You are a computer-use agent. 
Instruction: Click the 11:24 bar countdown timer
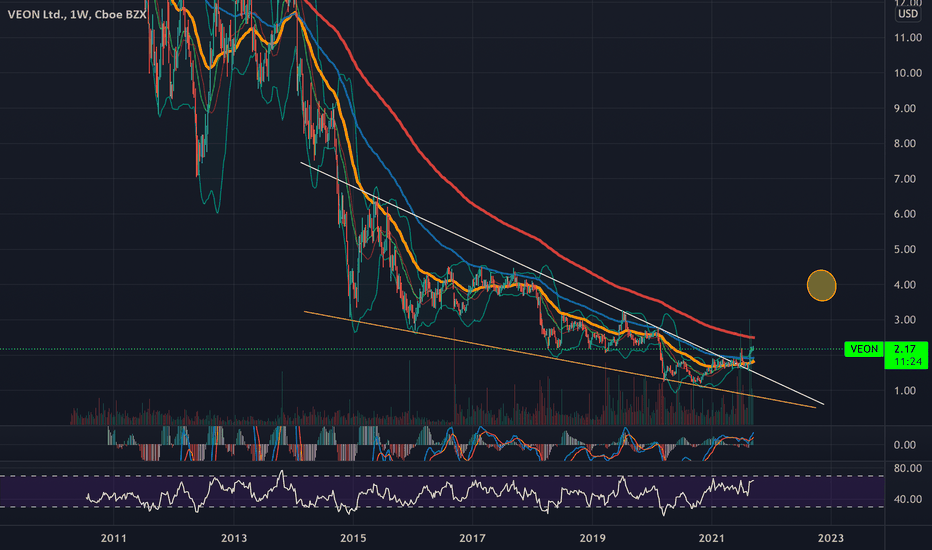(906, 362)
